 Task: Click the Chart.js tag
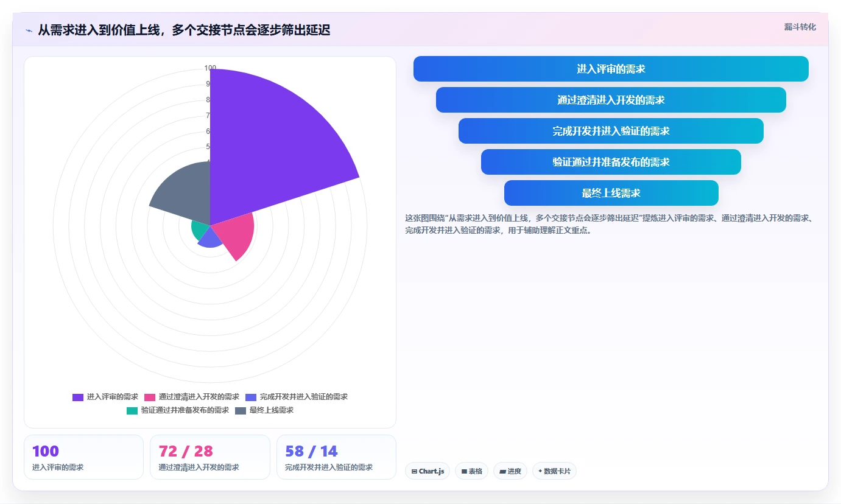coord(428,471)
